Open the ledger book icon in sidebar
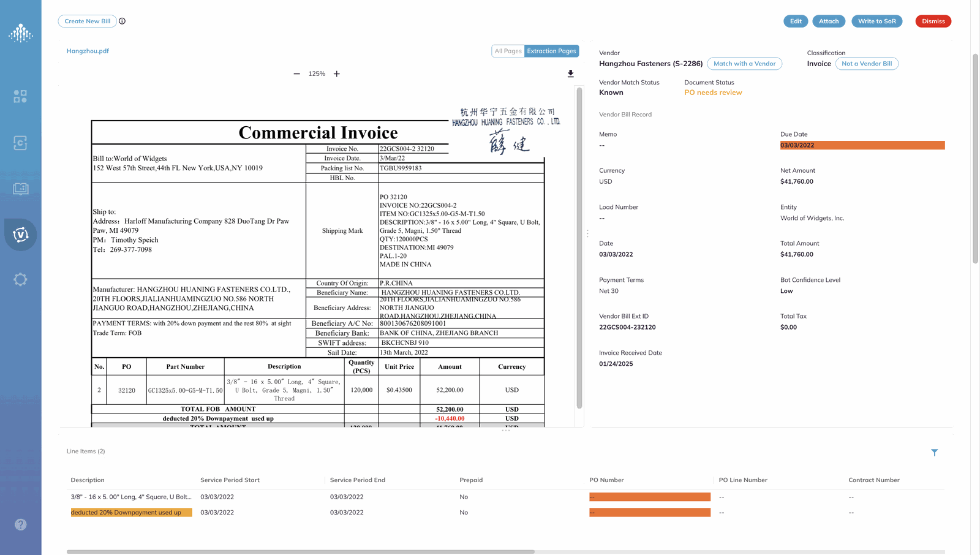 coord(20,189)
